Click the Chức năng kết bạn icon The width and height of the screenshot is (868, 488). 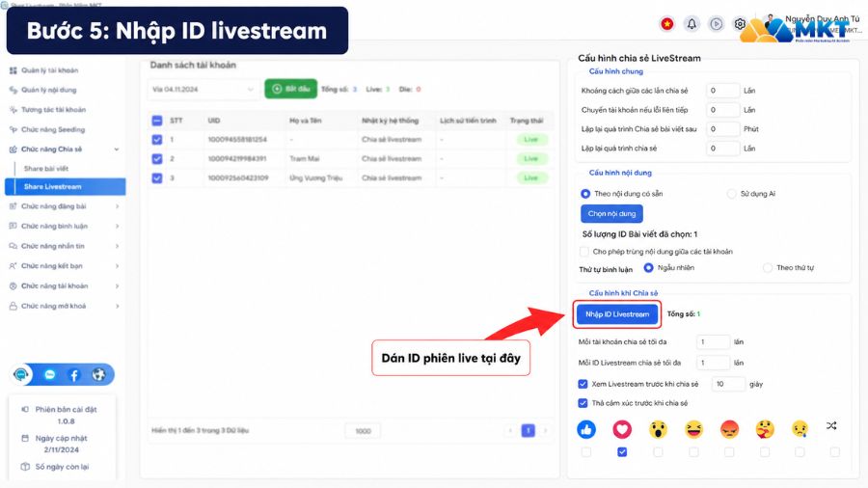click(x=14, y=266)
